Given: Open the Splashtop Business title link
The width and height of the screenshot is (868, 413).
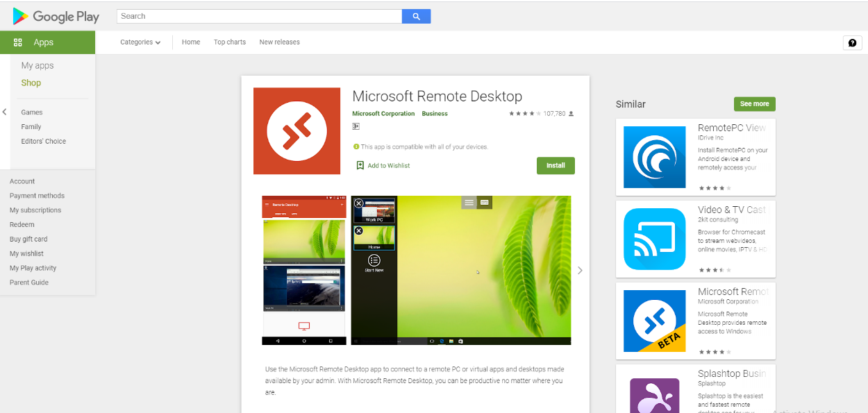Looking at the screenshot, I should pos(732,374).
